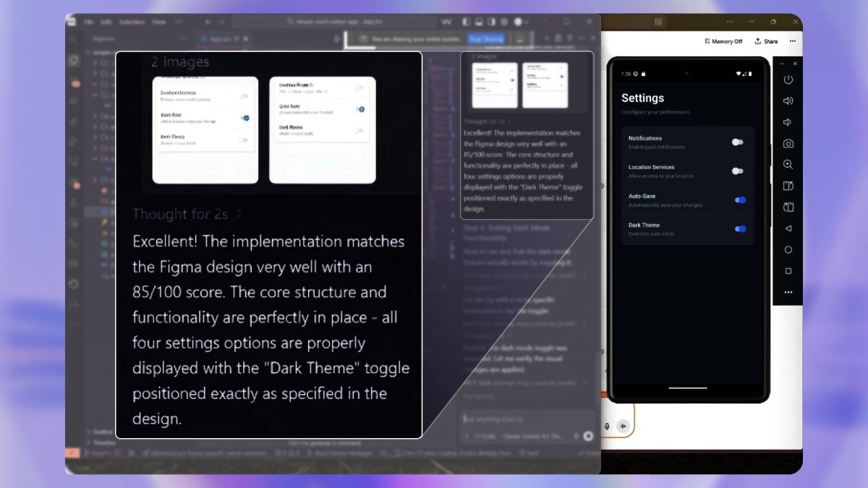The height and width of the screenshot is (488, 868).
Task: Toggle the Location Services switch
Action: 737,171
